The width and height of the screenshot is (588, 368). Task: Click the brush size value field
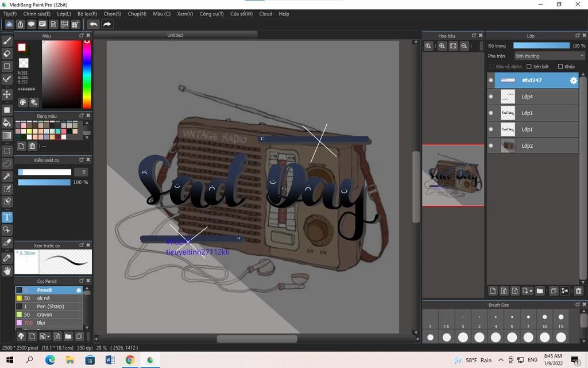(x=81, y=172)
